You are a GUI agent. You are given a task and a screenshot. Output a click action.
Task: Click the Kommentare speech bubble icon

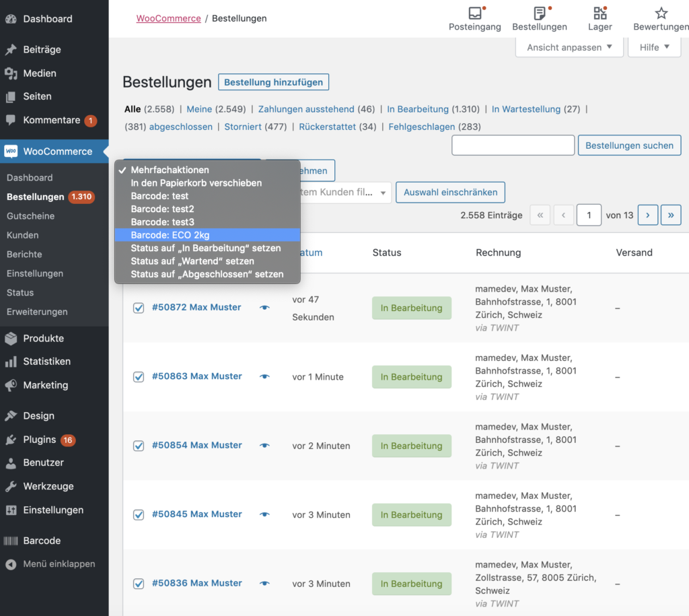pos(11,120)
